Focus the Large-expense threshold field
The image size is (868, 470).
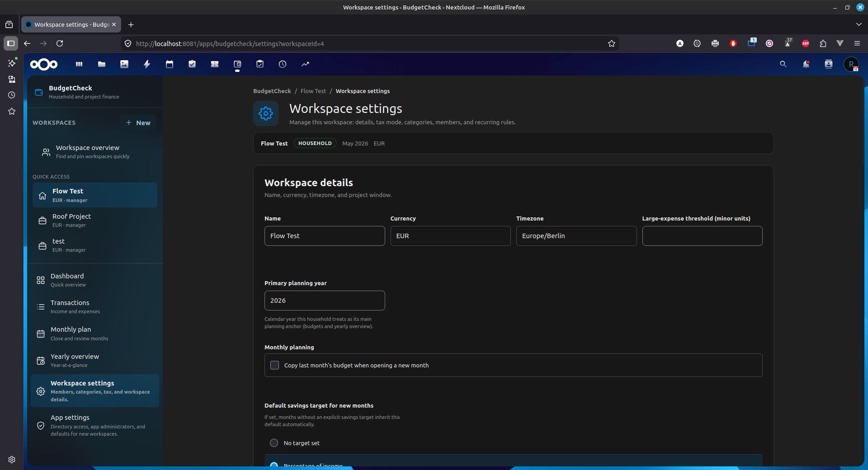[703, 236]
